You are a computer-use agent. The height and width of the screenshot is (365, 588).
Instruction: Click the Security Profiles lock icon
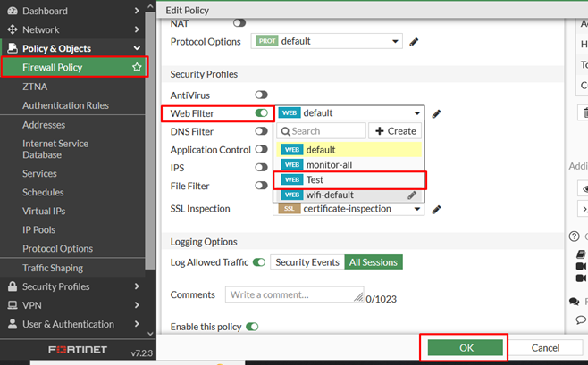click(x=12, y=286)
